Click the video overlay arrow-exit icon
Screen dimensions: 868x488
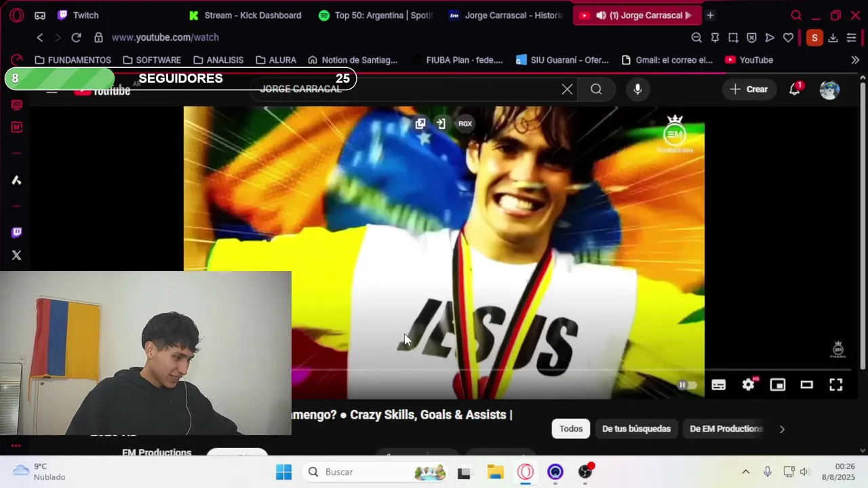(441, 123)
